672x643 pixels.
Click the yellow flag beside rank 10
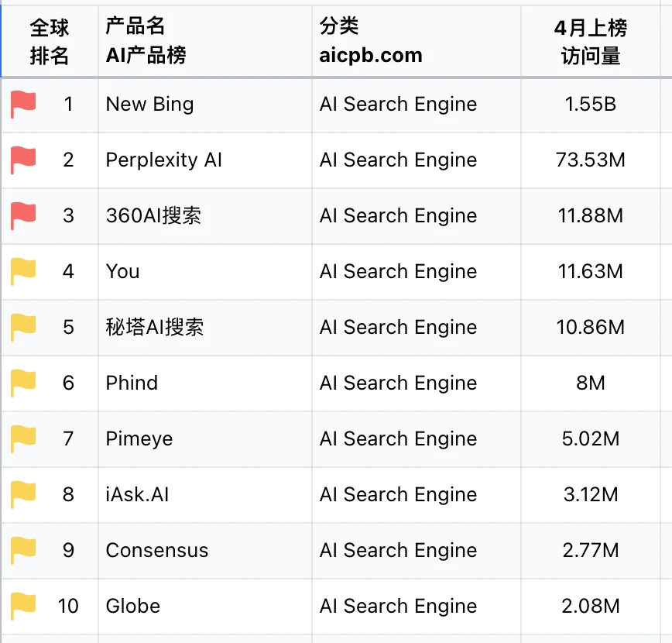[23, 607]
